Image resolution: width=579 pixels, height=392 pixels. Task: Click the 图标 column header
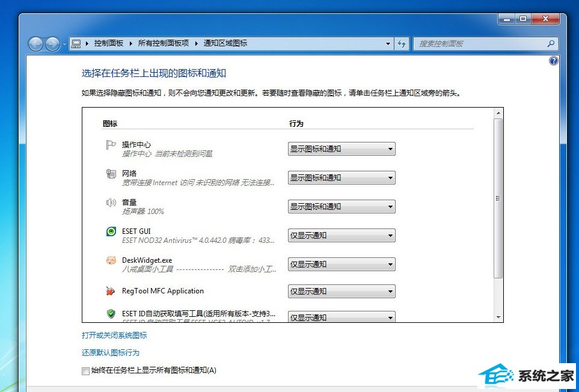pyautogui.click(x=110, y=124)
